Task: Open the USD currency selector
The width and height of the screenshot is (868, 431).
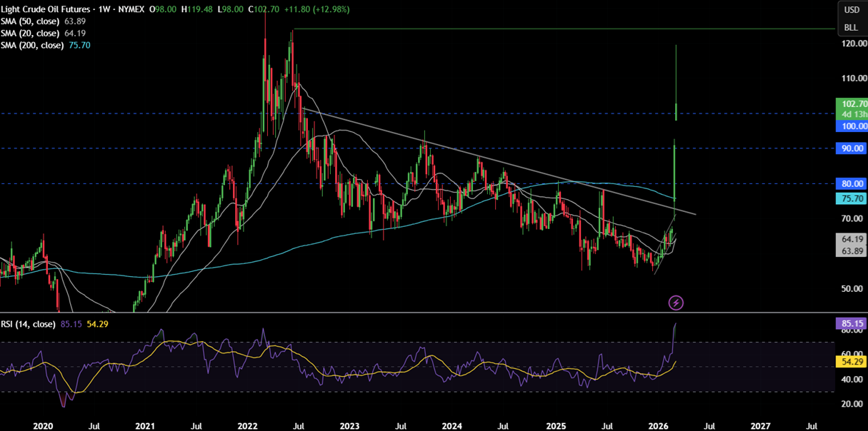Action: click(851, 10)
